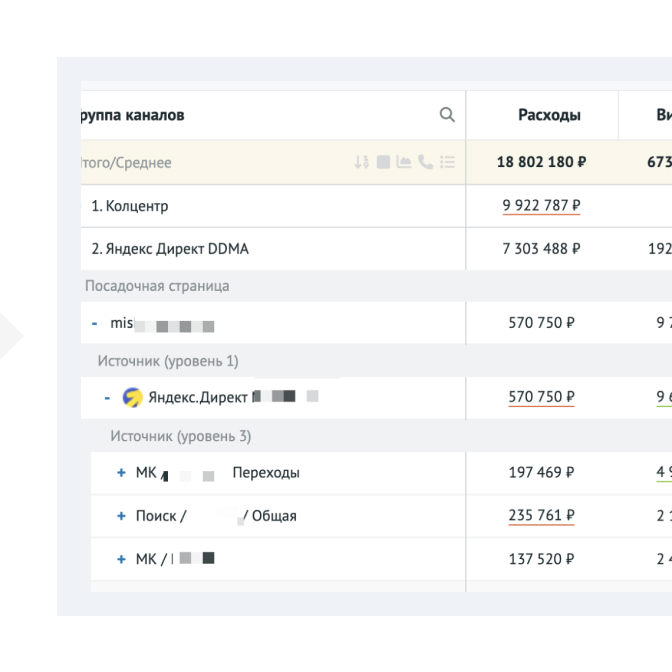Collapse the mis landing page row
This screenshot has width=672, height=672.
(95, 324)
